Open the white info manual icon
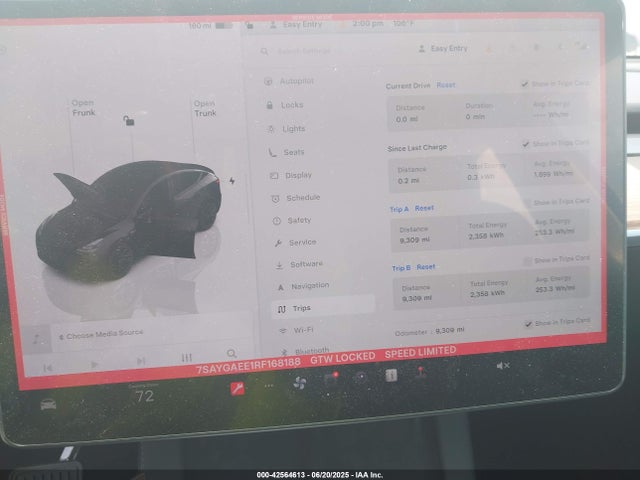Image resolution: width=640 pixels, height=480 pixels. (x=391, y=375)
